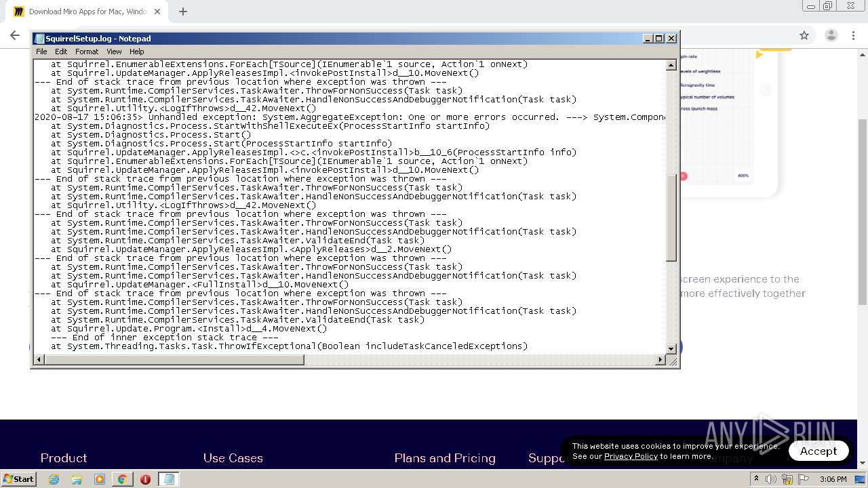Screen dimensions: 868x488
Task: Click the 'End of inner exception stack trace' line
Action: pyautogui.click(x=165, y=338)
